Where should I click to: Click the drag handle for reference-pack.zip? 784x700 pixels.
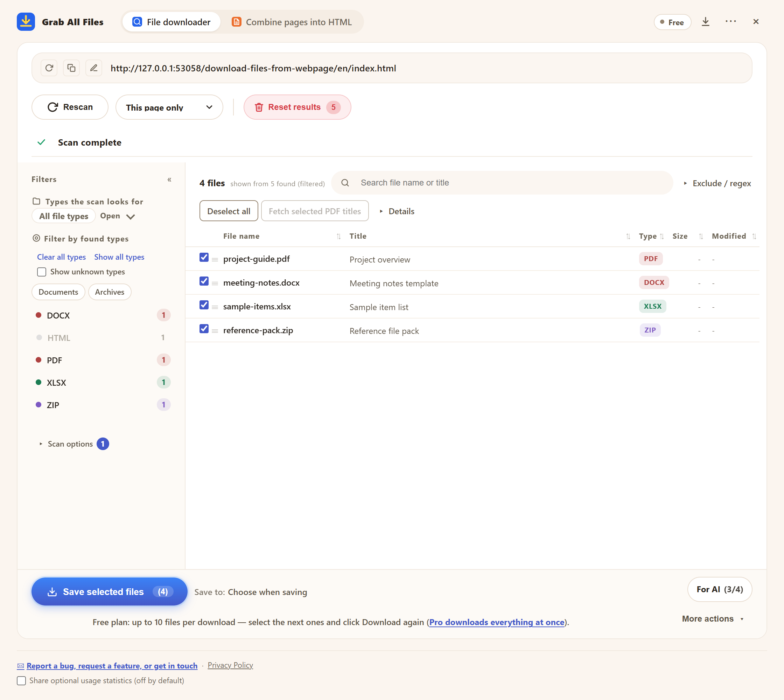[x=215, y=331]
